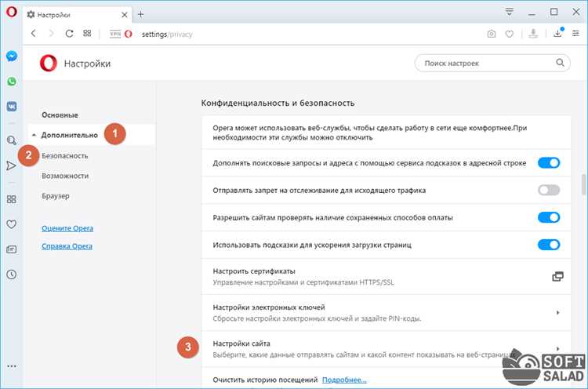Select the Основные settings section
Screen dimensions: 588x389
60,115
